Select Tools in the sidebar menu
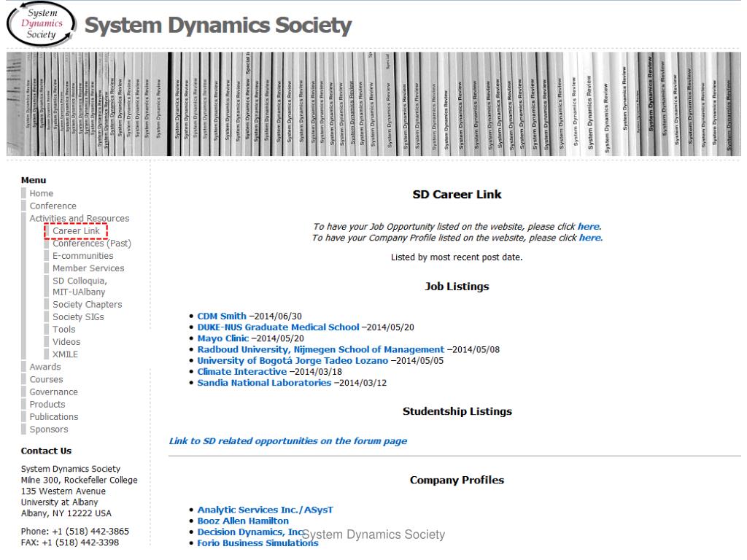Viewport: 747px width, 560px height. pos(64,330)
